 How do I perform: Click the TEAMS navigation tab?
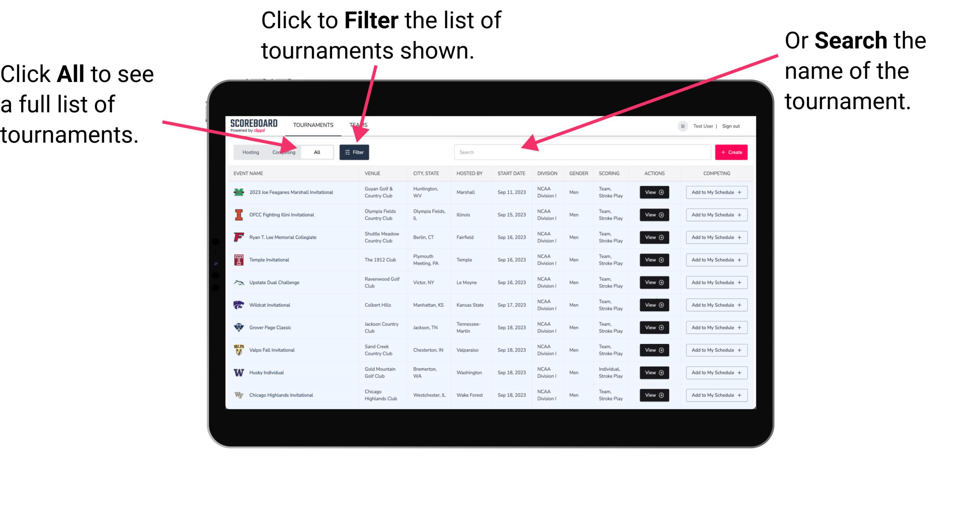360,125
